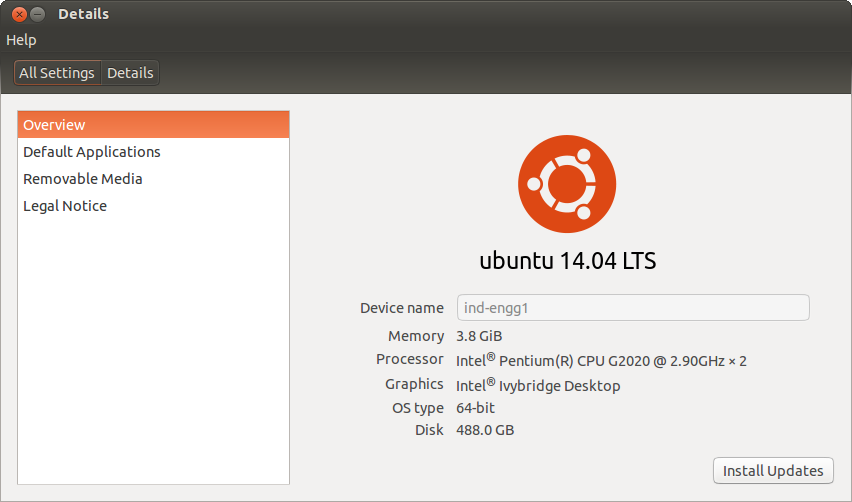Click the Device name field ind-engg1
The height and width of the screenshot is (502, 852).
633,308
